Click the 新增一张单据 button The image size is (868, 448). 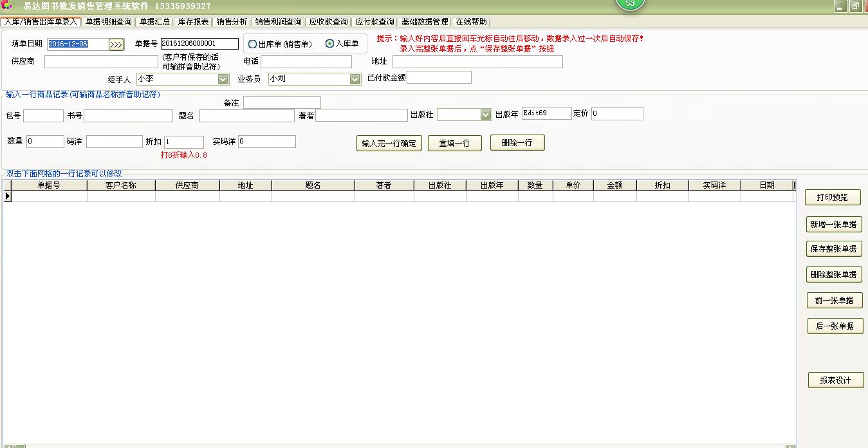833,225
